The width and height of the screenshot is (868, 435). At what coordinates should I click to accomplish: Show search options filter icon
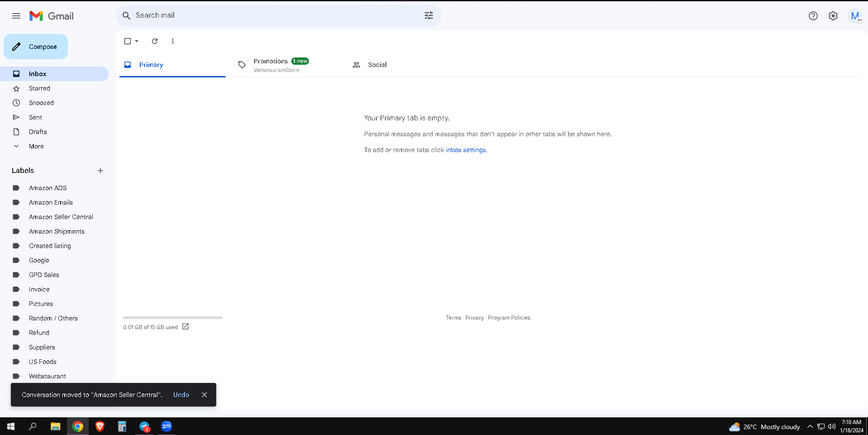429,15
